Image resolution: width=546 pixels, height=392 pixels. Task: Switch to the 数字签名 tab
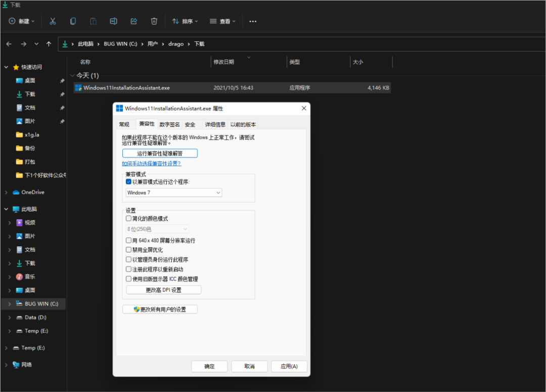(169, 124)
